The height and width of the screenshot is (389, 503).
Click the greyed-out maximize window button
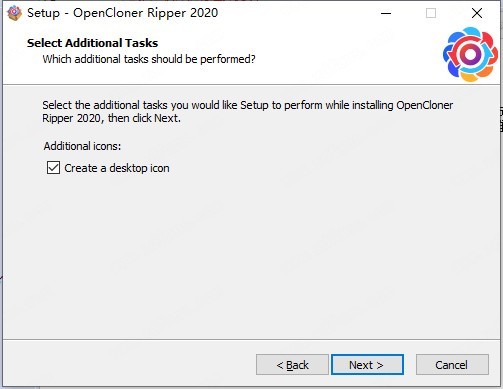431,13
